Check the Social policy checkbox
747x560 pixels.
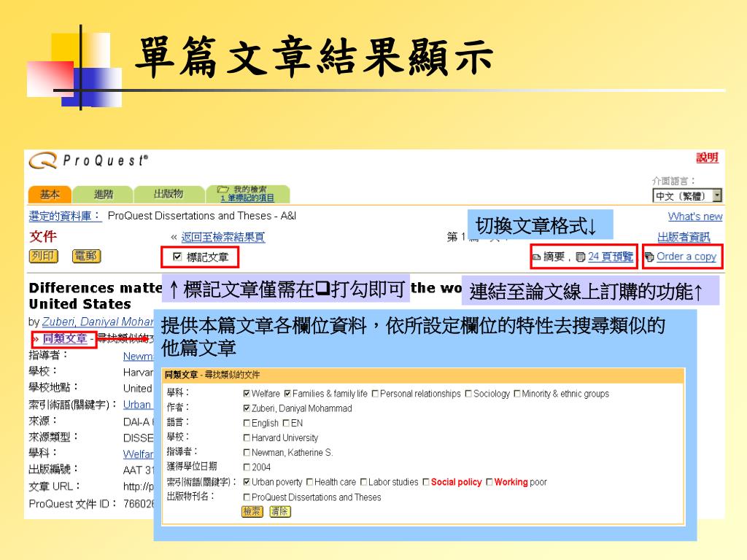point(426,483)
